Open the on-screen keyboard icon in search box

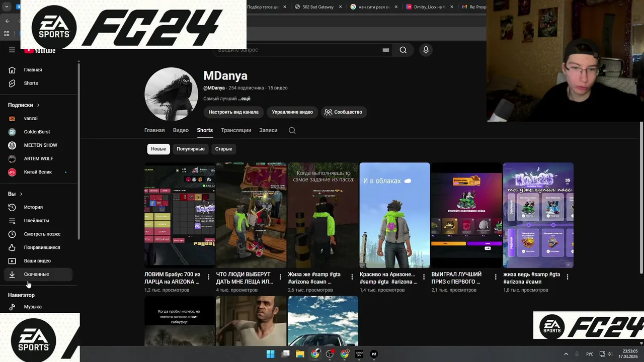point(386,50)
